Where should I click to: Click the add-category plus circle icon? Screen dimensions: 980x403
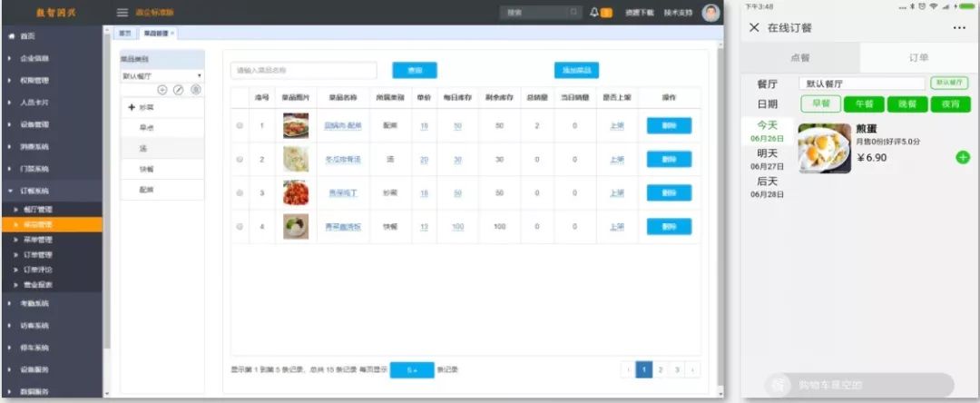point(162,90)
